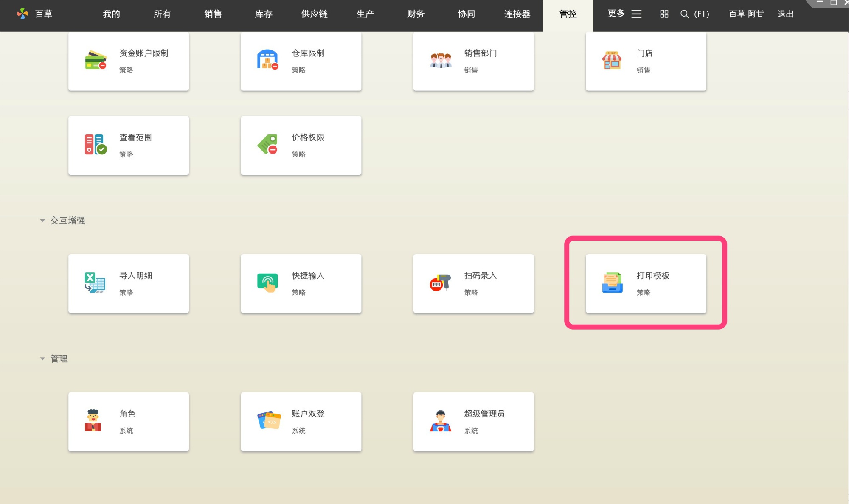Screen dimensions: 849x504
Task: Click the 退出 logout link
Action: coord(785,14)
